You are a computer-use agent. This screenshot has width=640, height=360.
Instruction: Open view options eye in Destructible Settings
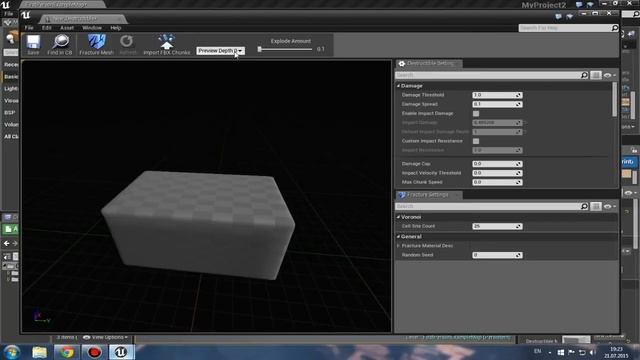tap(609, 76)
